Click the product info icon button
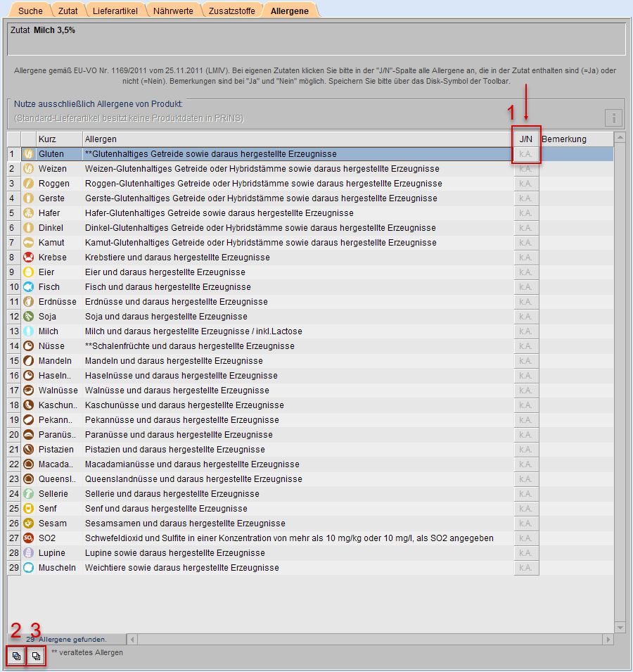 tap(613, 118)
